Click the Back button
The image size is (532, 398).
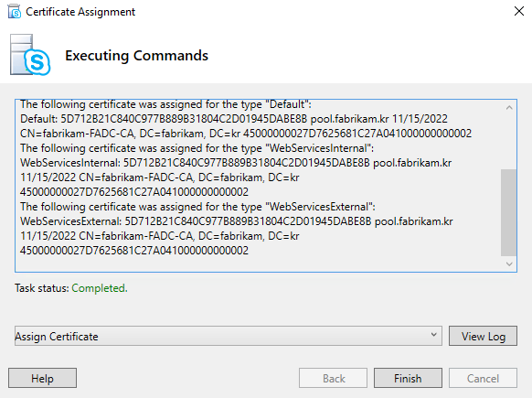[x=333, y=378]
